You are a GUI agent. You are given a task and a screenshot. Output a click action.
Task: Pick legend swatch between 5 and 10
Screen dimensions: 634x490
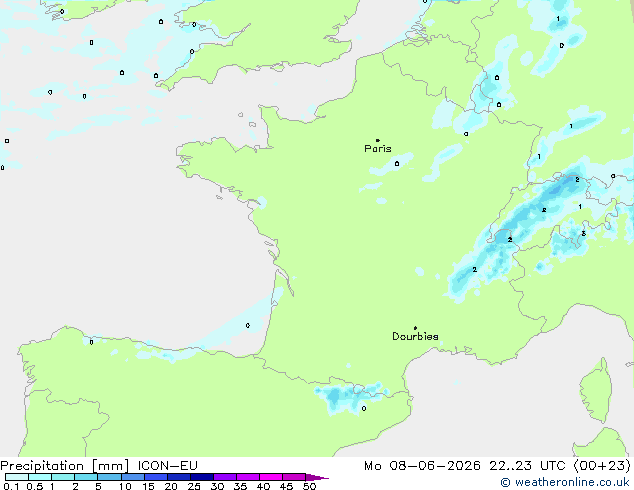tap(109, 477)
